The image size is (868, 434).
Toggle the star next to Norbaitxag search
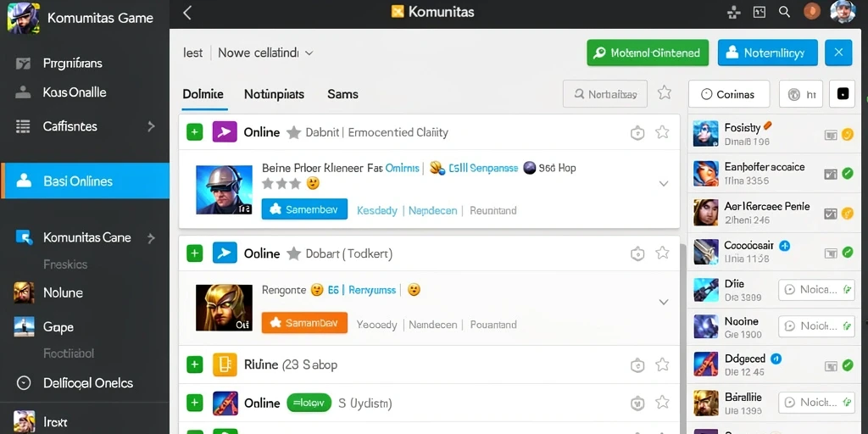665,93
